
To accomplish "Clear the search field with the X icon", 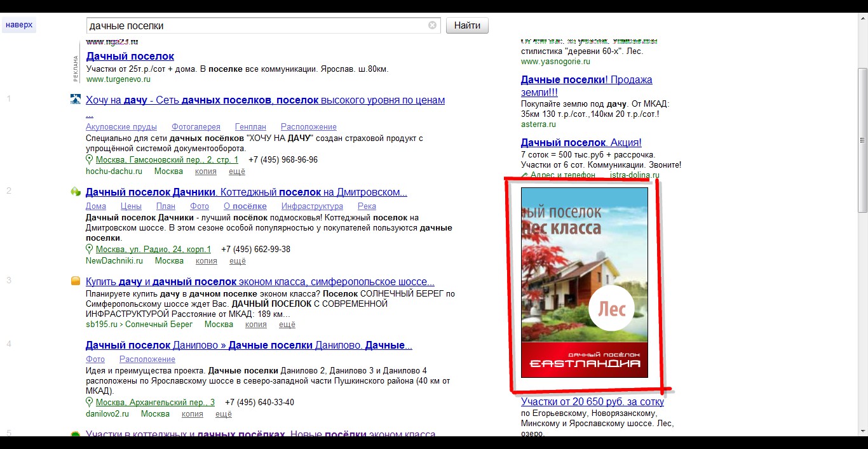I will point(432,25).
